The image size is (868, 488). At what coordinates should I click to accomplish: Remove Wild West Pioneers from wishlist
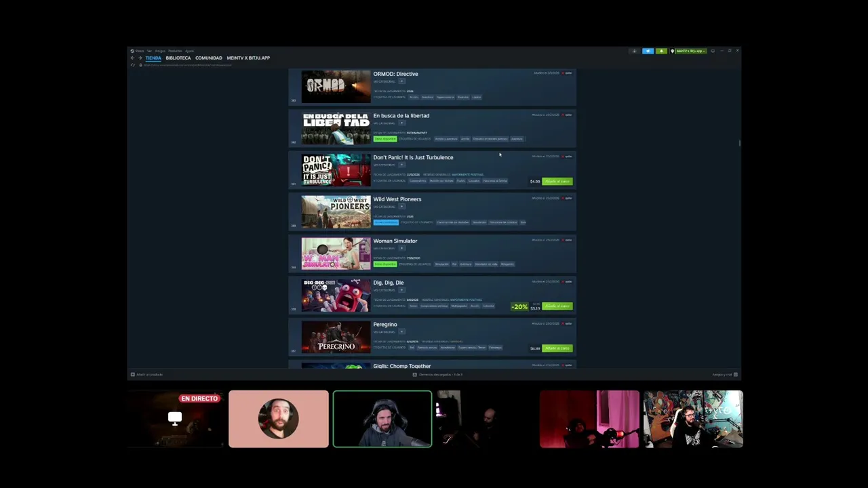(x=567, y=199)
